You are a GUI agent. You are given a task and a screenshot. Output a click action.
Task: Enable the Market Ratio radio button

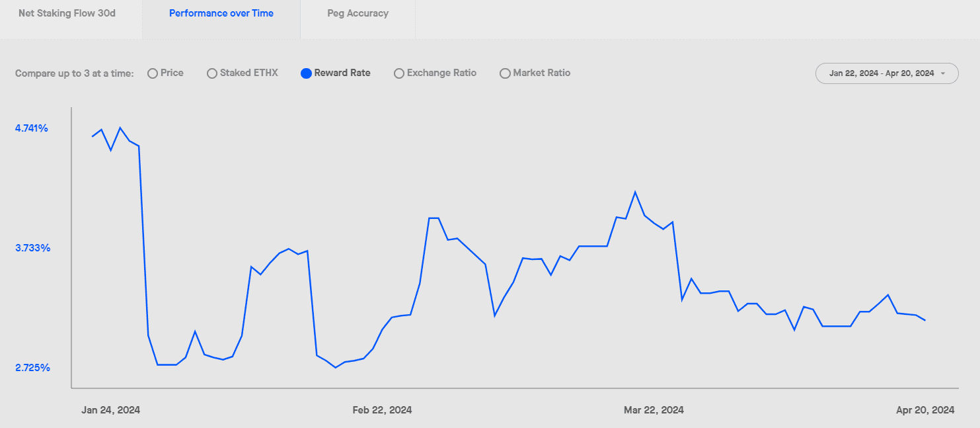pos(506,73)
